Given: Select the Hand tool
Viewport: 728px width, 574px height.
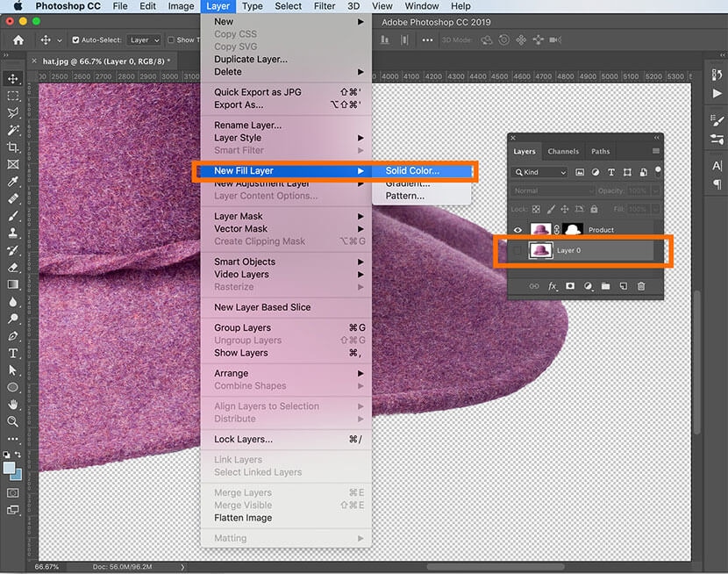Looking at the screenshot, I should (13, 405).
